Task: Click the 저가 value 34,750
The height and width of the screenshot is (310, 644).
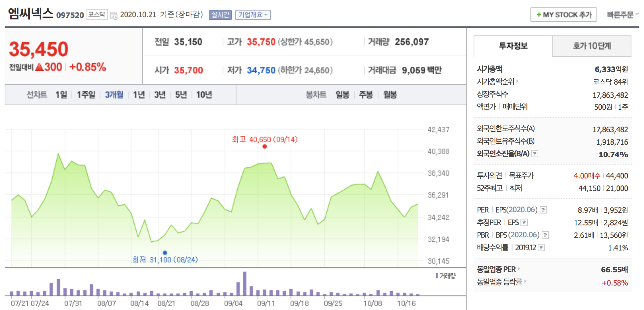Action: [261, 70]
